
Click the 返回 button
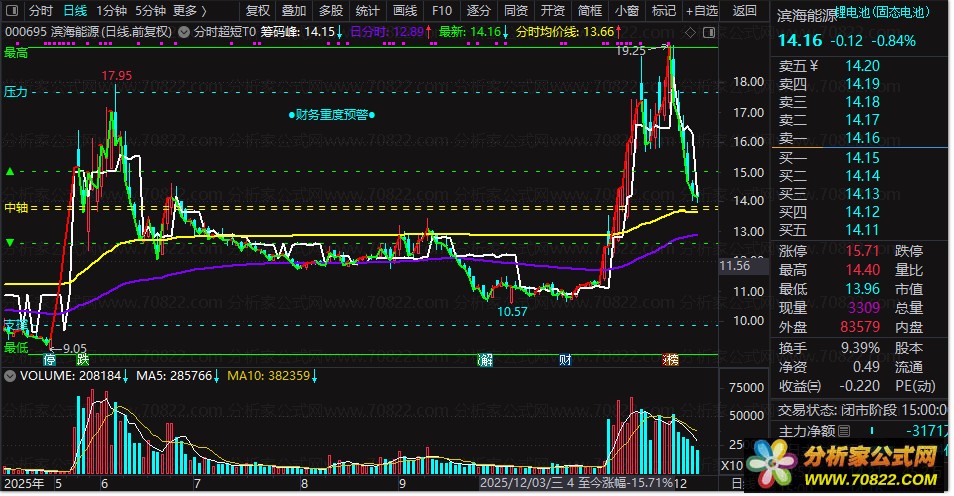744,10
